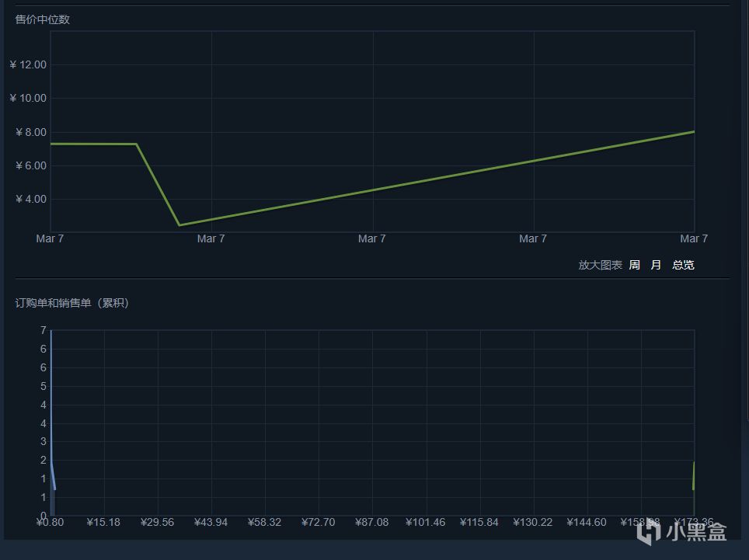The image size is (749, 560).
Task: Zoom chart to month with 月
Action: tap(656, 265)
